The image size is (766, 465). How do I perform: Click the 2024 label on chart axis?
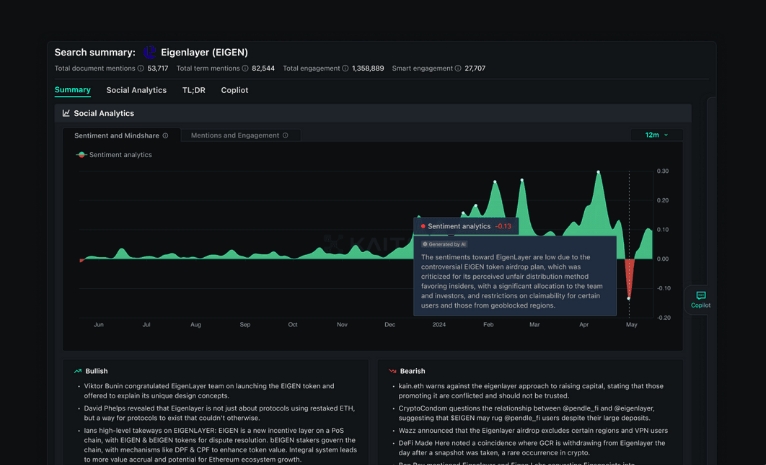pyautogui.click(x=439, y=325)
